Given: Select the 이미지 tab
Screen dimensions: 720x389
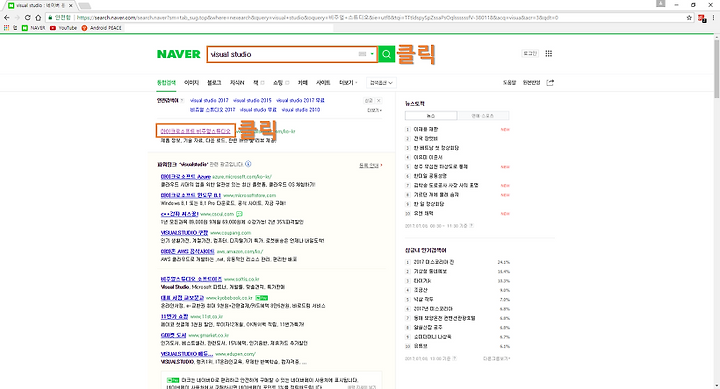Looking at the screenshot, I should click(x=191, y=83).
